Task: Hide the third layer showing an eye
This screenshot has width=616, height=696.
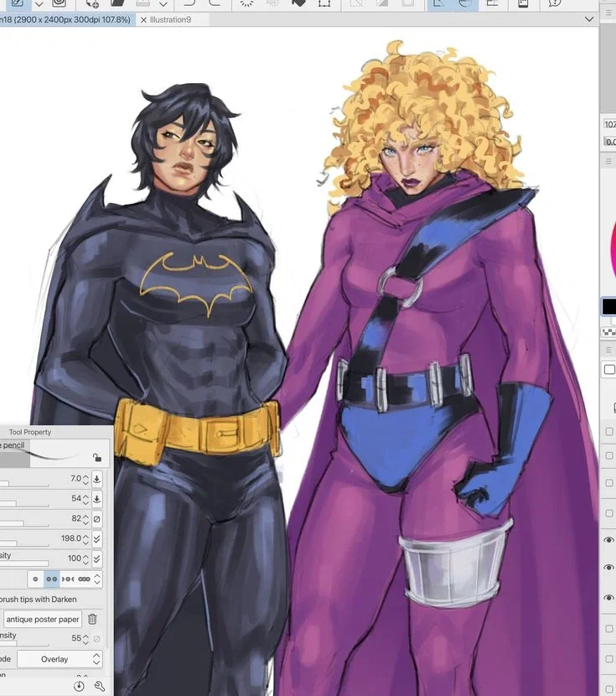Action: point(608,597)
